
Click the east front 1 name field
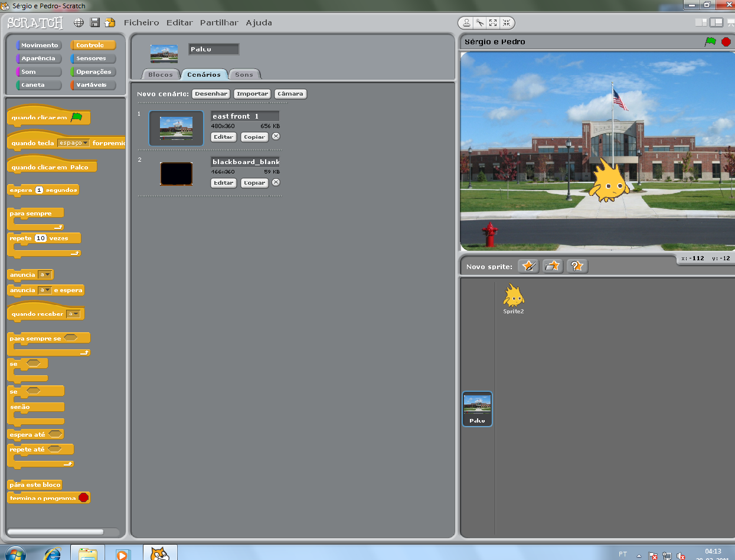click(245, 116)
